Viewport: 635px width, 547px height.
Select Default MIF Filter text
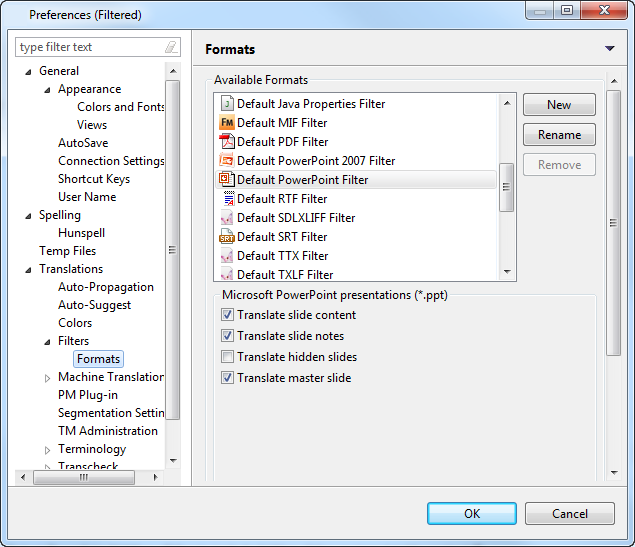(x=282, y=123)
